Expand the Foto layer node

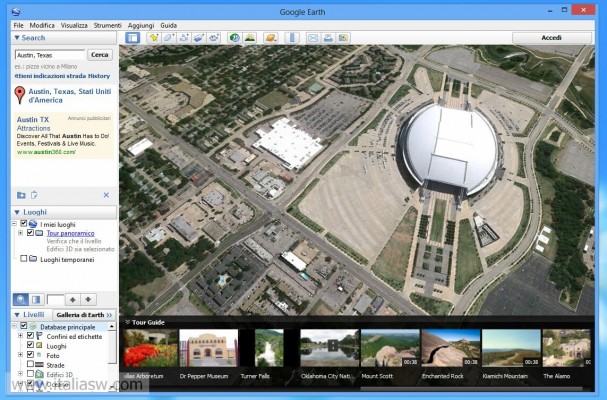click(21, 355)
